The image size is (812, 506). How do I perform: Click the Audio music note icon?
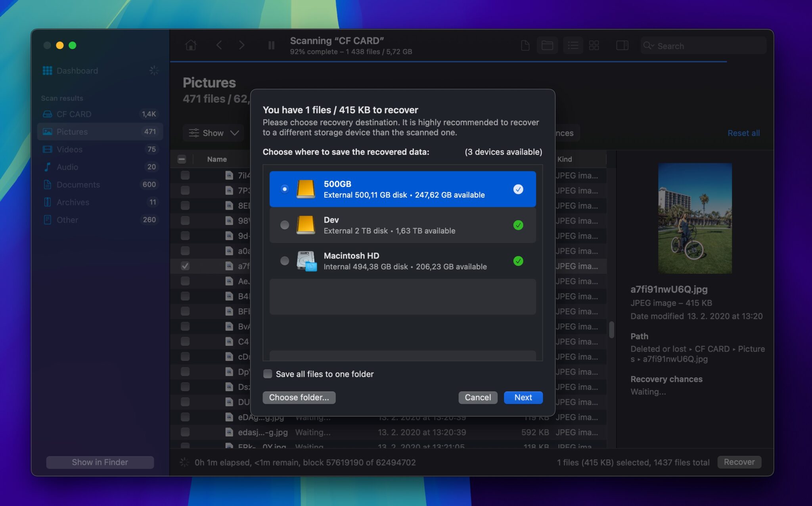[47, 167]
